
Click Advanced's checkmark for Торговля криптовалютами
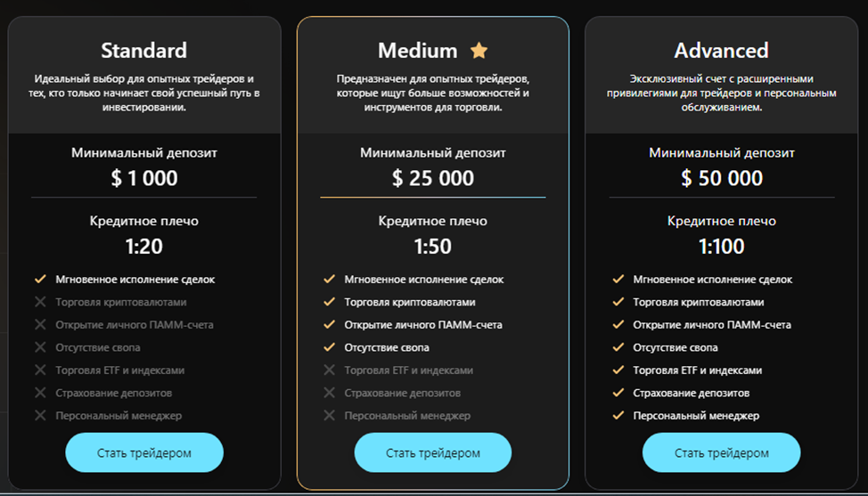click(618, 302)
